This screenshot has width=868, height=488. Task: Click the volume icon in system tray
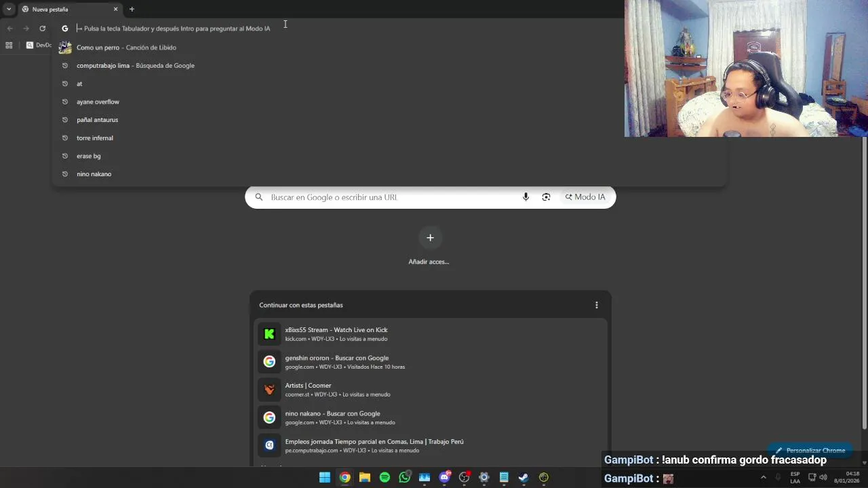tap(823, 477)
